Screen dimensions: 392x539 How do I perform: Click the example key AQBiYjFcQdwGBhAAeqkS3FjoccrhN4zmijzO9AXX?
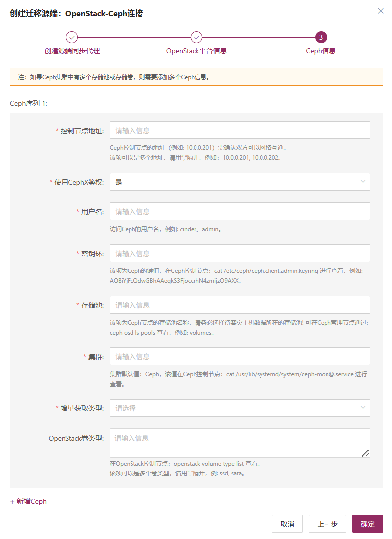[x=175, y=281]
